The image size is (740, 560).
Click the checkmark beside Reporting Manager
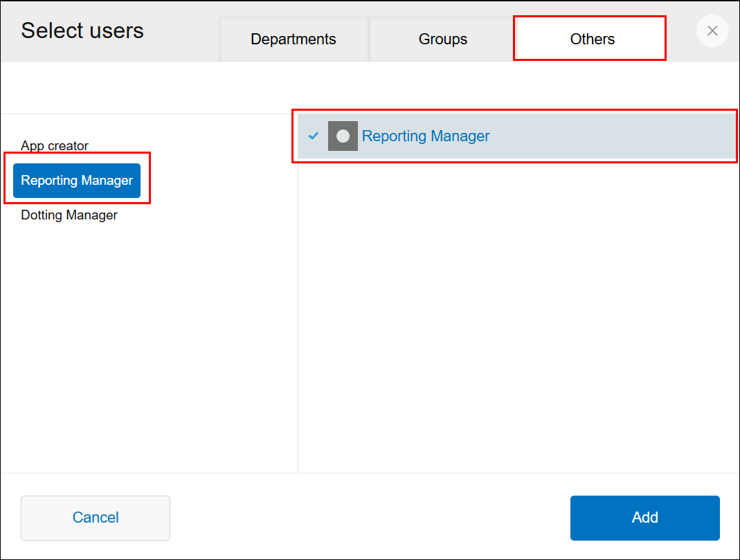[313, 136]
